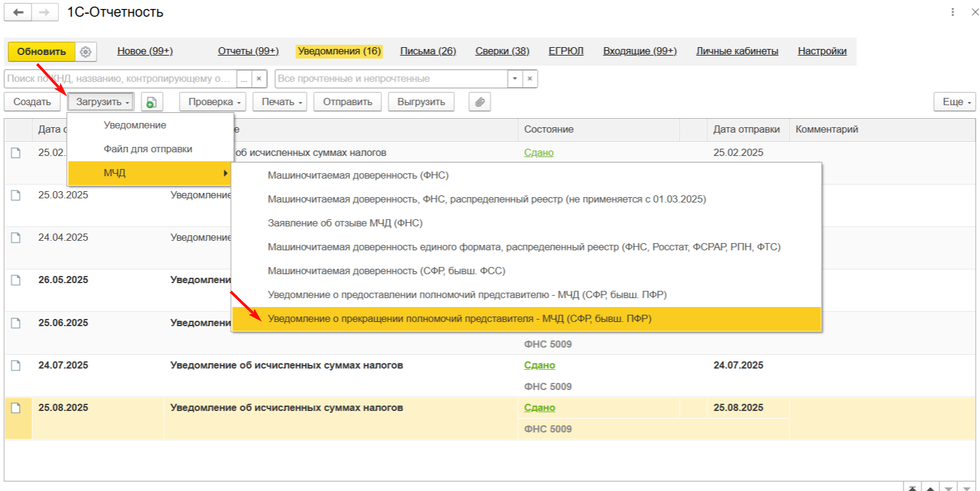Click the document icon in the 25.08.2025 row
This screenshot has height=491, width=980.
(16, 408)
